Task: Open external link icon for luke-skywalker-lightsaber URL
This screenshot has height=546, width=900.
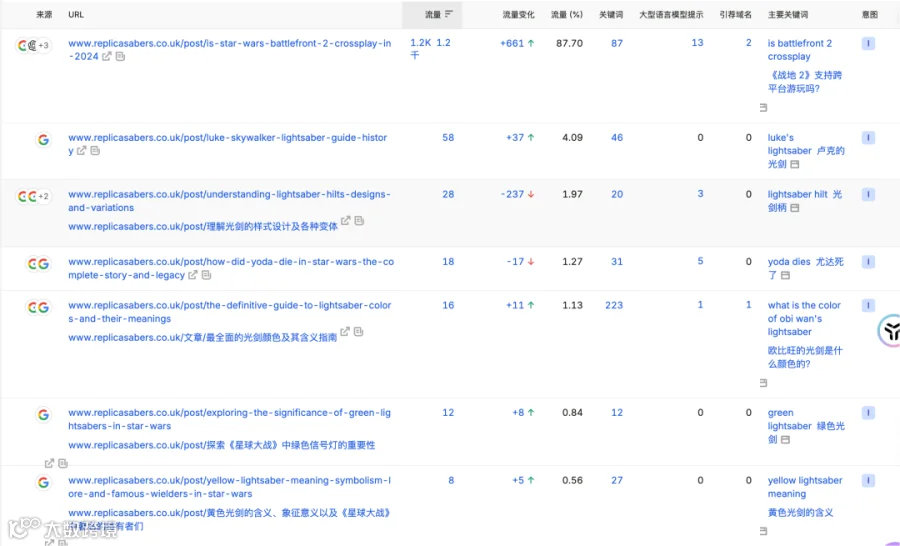Action: click(x=82, y=150)
